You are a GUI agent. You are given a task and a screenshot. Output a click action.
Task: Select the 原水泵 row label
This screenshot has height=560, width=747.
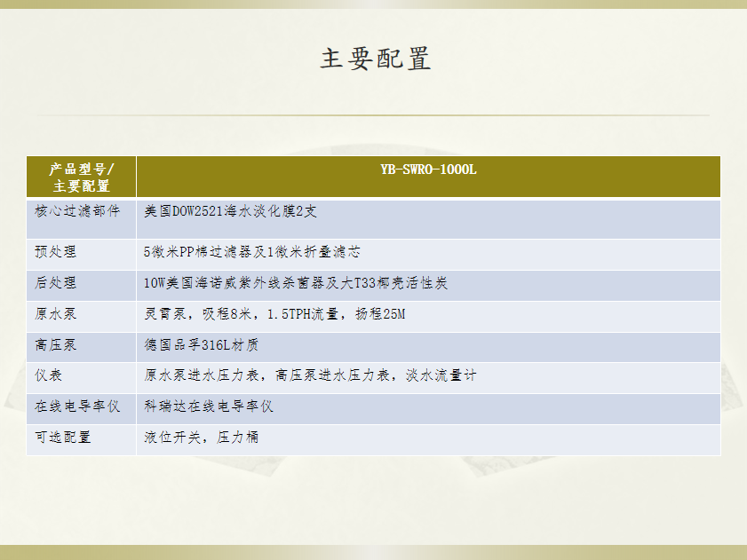tap(56, 314)
